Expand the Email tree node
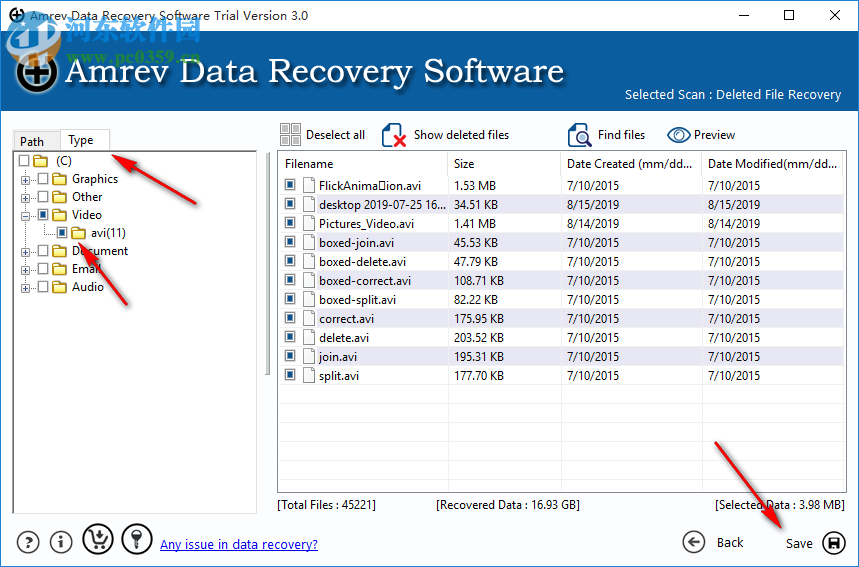Image resolution: width=859 pixels, height=567 pixels. coord(25,270)
